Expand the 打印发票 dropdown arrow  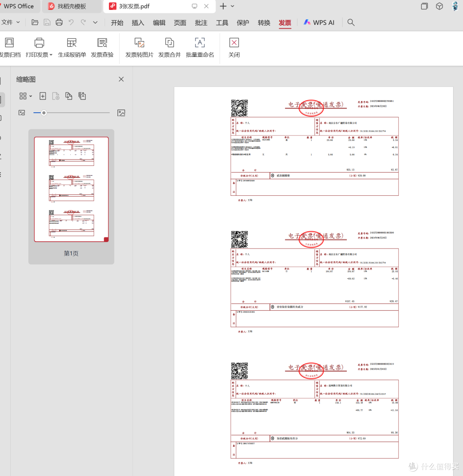point(51,55)
